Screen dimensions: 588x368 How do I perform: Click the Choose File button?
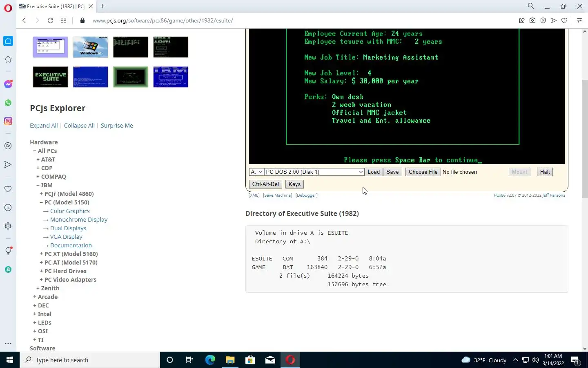423,172
